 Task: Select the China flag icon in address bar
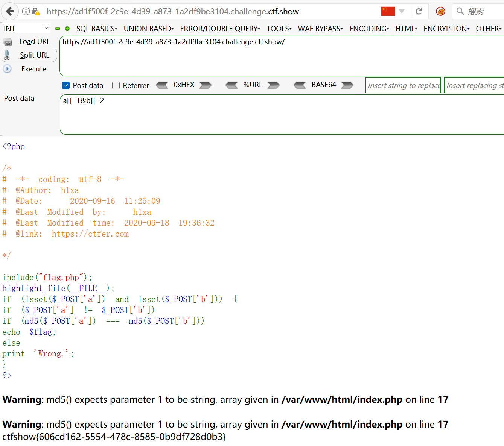coord(388,11)
